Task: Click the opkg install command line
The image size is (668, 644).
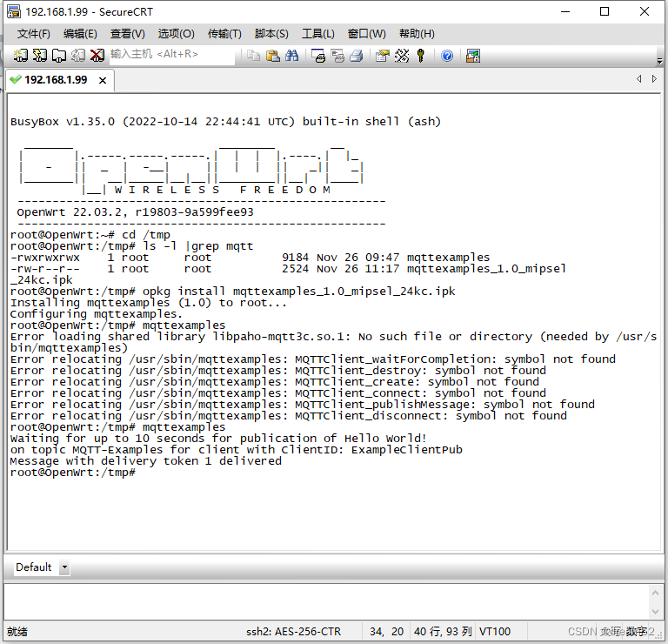Action: click(x=232, y=291)
